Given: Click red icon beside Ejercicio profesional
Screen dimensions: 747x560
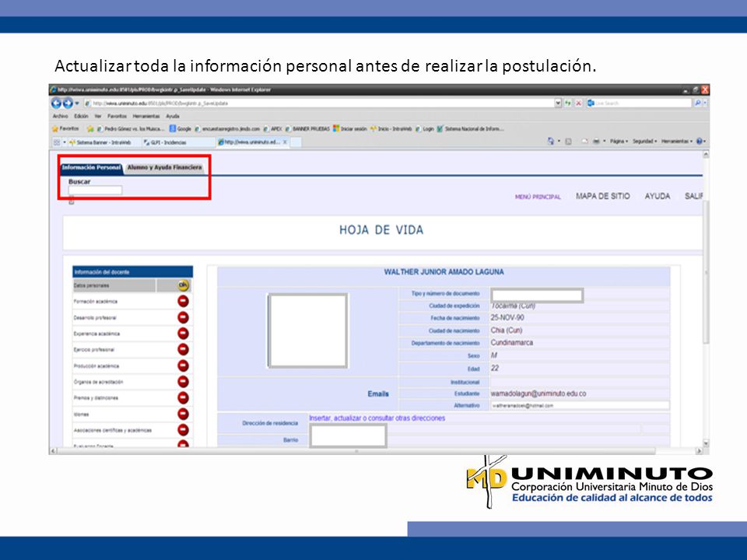Looking at the screenshot, I should [x=183, y=349].
